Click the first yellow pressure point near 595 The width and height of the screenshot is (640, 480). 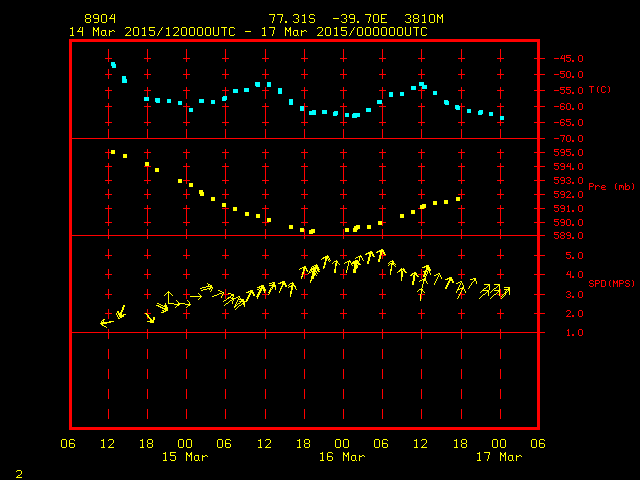point(113,152)
